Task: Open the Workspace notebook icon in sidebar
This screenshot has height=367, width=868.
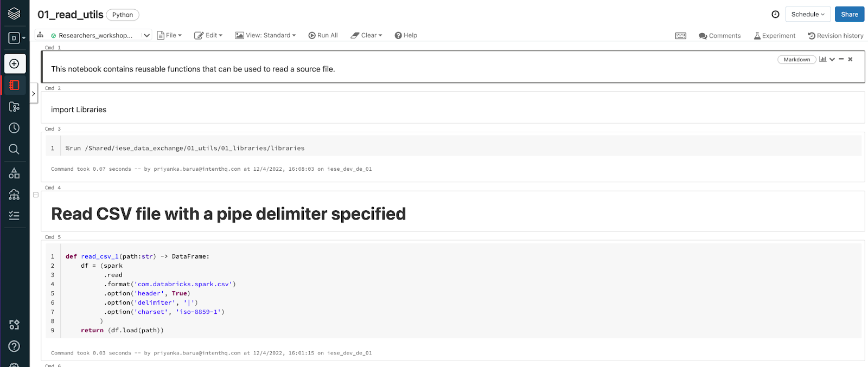Action: pos(15,85)
